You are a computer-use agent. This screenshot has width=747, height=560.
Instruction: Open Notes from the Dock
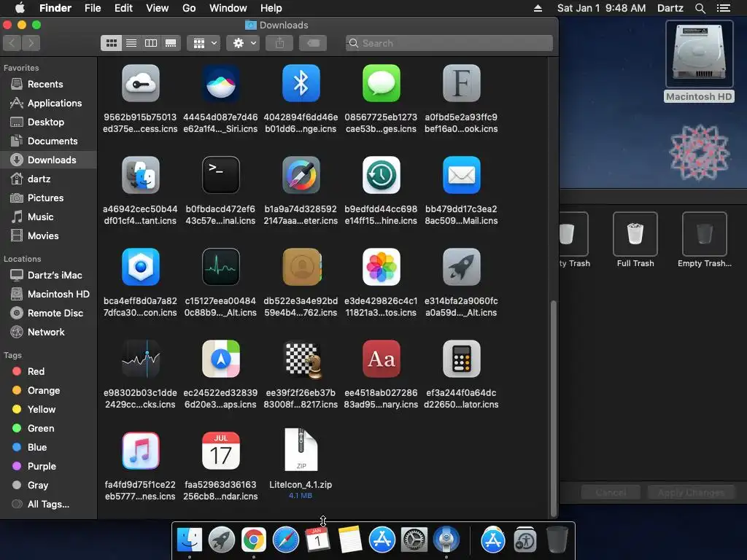coord(349,540)
